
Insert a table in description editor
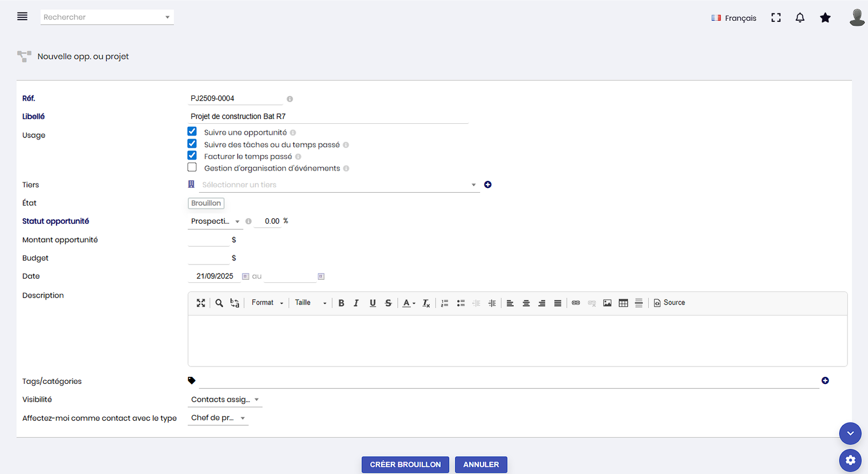tap(623, 303)
